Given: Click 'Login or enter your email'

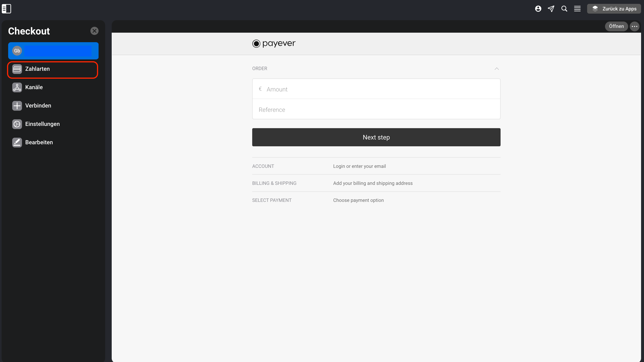Looking at the screenshot, I should point(359,166).
